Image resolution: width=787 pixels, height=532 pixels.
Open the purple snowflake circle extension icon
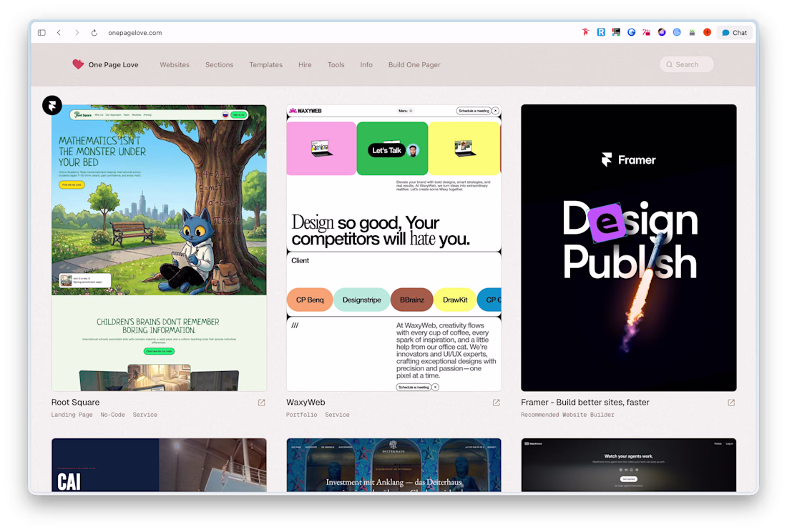[662, 32]
